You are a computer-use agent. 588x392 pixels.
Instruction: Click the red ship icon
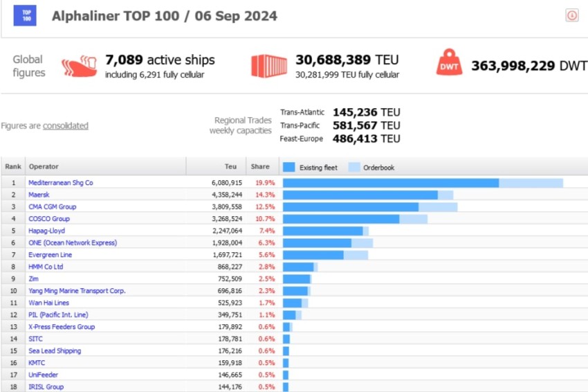pos(79,66)
